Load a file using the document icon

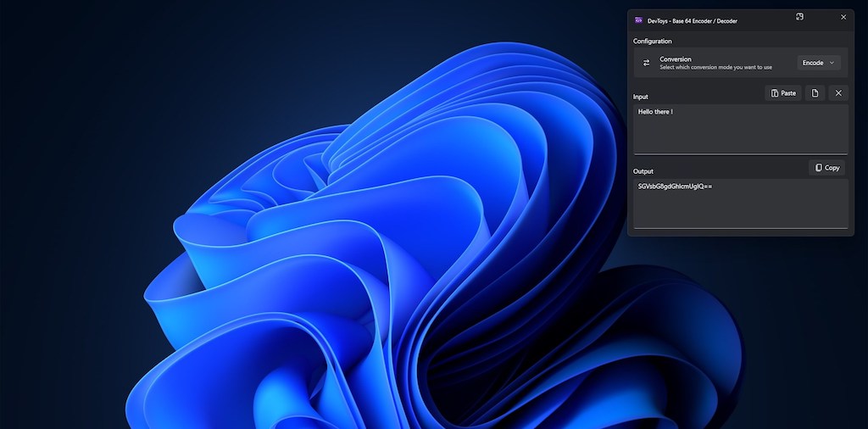(x=815, y=93)
